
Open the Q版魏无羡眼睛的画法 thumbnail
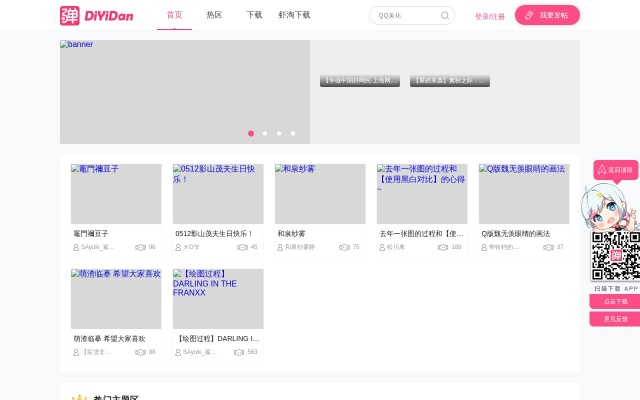pyautogui.click(x=524, y=194)
